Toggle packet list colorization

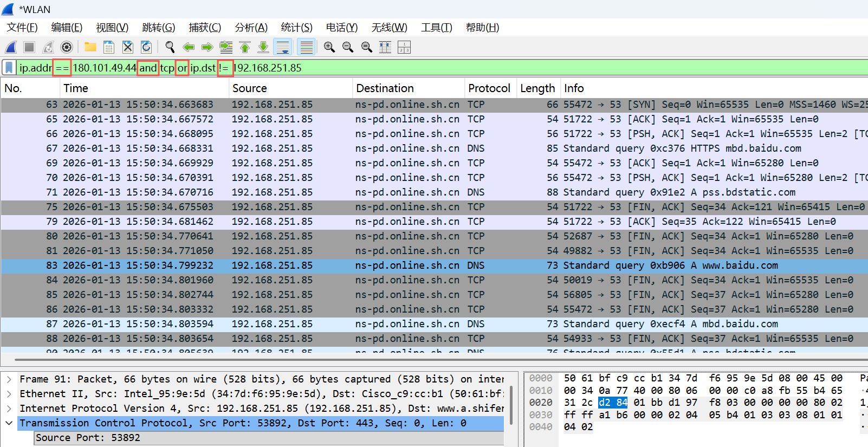[x=307, y=47]
